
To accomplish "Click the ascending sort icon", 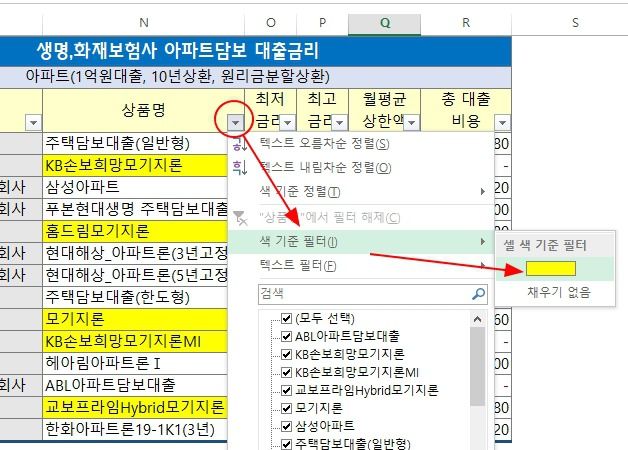I will (x=240, y=144).
